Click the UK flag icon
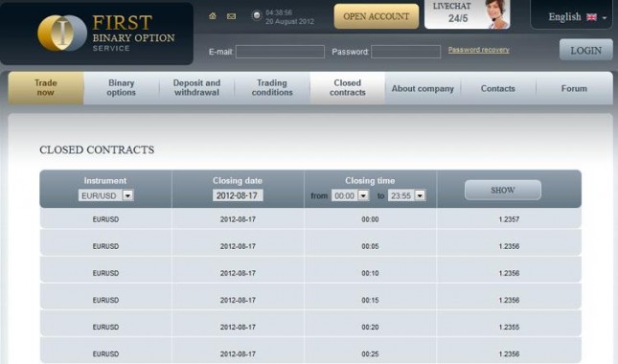The width and height of the screenshot is (618, 364). [591, 17]
